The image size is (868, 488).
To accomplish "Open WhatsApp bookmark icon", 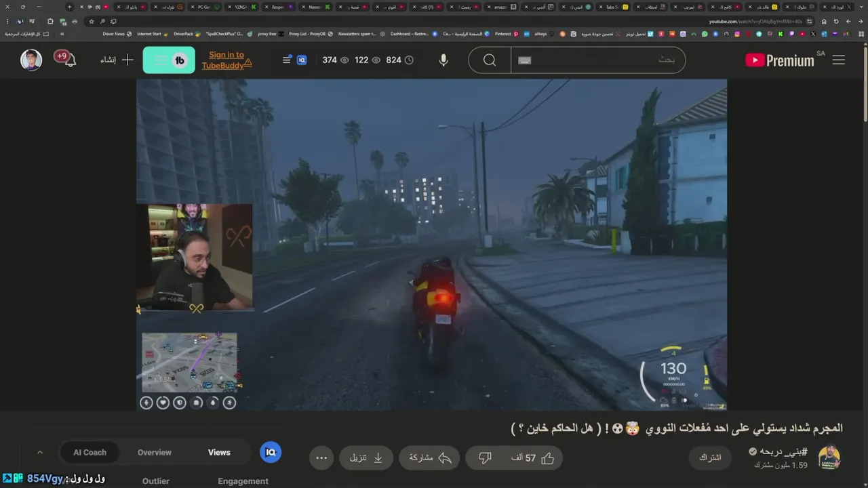I will (704, 34).
